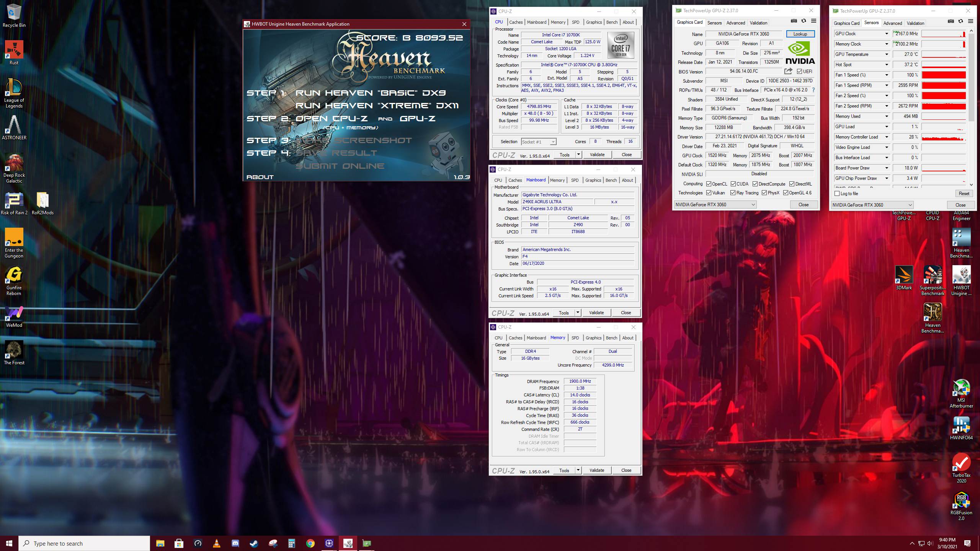Expand GPU Clock sensor dropdown

pos(887,34)
